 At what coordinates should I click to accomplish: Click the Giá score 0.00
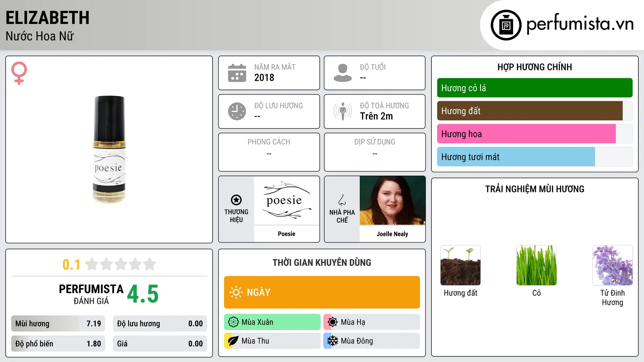[196, 344]
